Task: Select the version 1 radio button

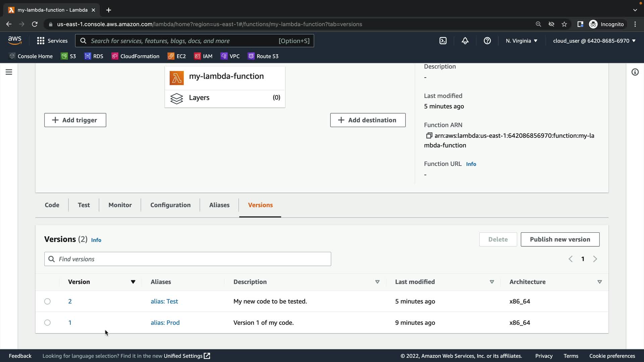Action: [x=47, y=322]
